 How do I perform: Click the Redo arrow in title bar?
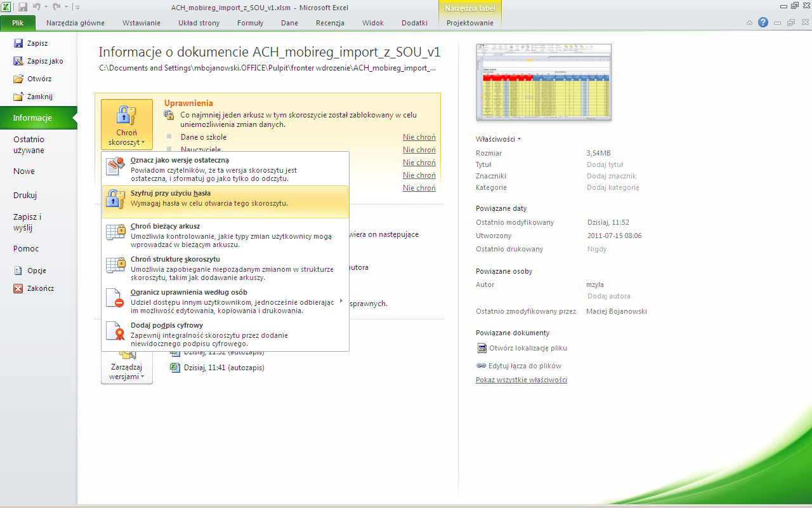(x=57, y=6)
